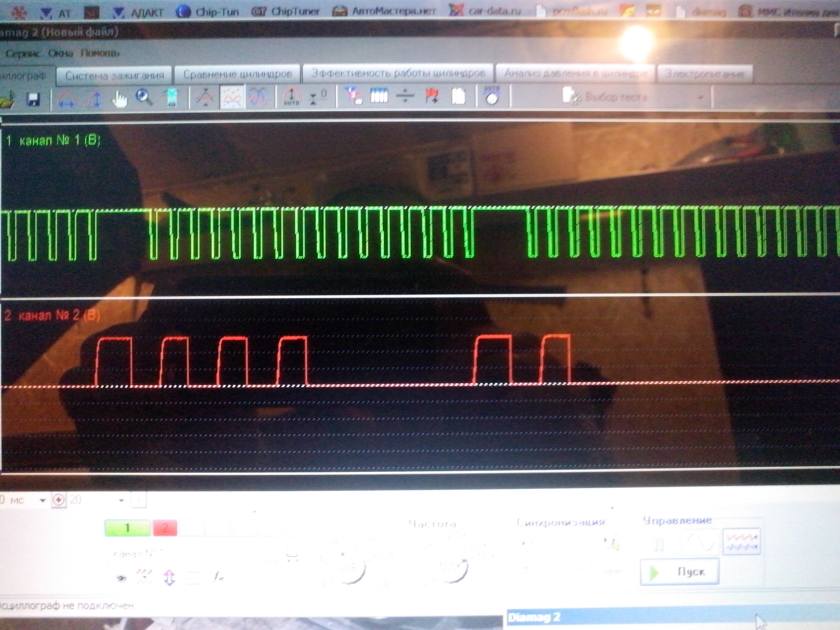Open the '20' value dropdown

coord(121,501)
